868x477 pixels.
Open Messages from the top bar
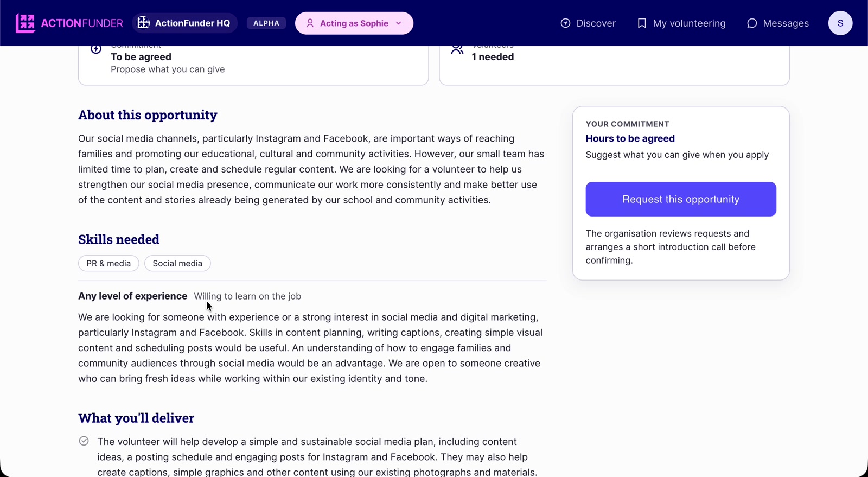click(x=778, y=23)
